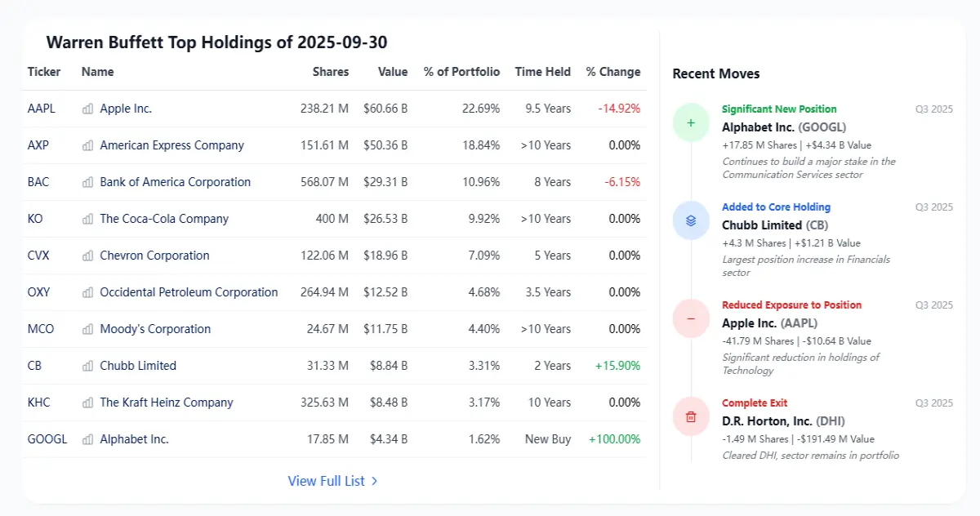Viewport: 980px width, 516px height.
Task: Open the KHC ticker link
Action: (38, 403)
